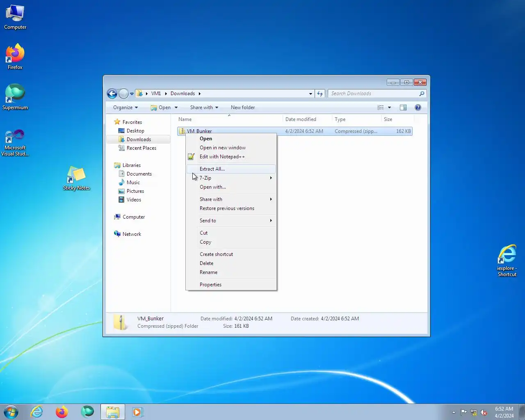Expand the Open button dropdown arrow
This screenshot has width=525, height=420.
tap(176, 107)
